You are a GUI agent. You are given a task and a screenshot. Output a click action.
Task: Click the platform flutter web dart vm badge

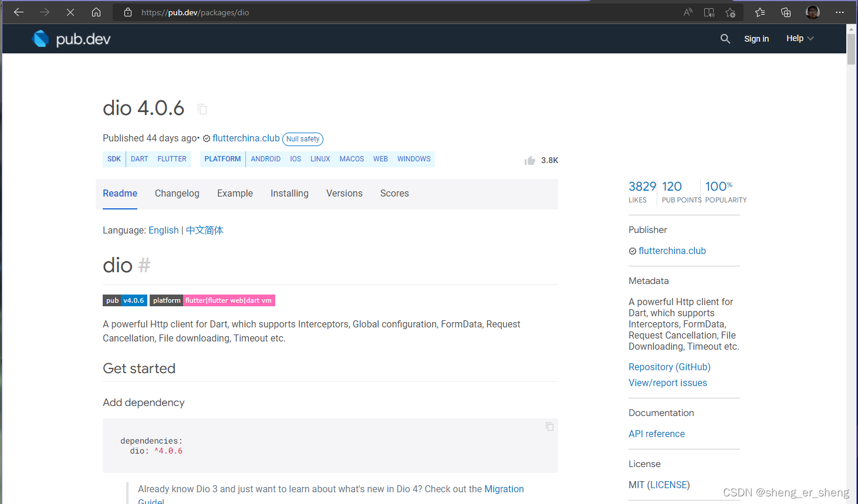[x=212, y=300]
